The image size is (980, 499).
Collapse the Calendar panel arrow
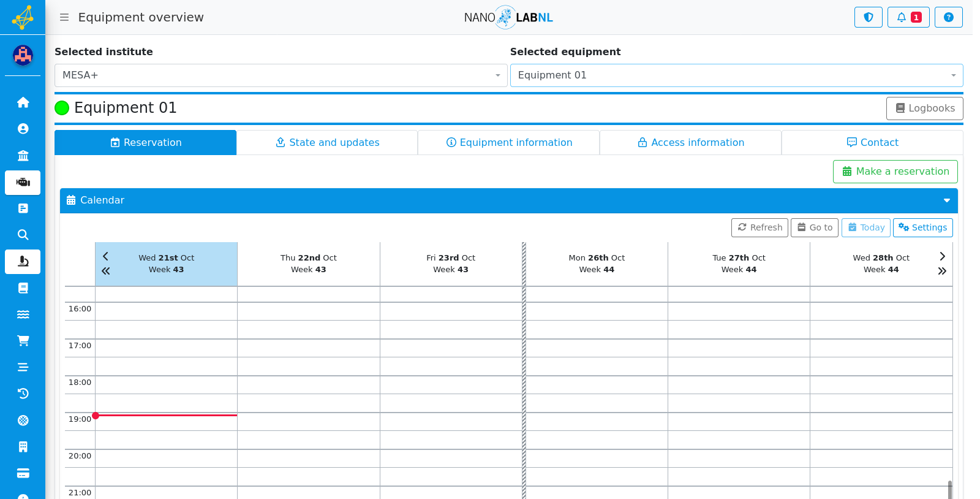[946, 200]
